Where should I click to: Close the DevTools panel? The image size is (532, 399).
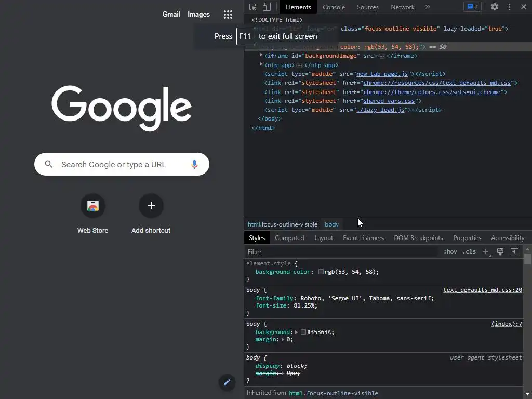coord(524,7)
